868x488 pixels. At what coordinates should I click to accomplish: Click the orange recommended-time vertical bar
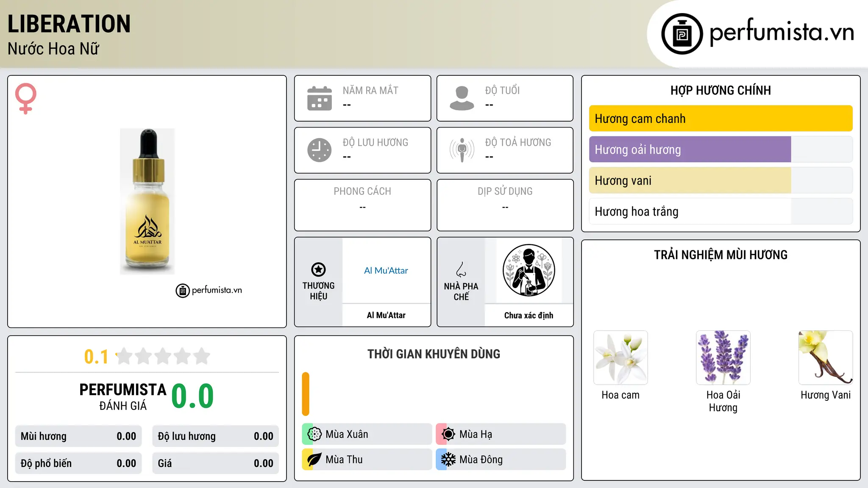tap(306, 394)
